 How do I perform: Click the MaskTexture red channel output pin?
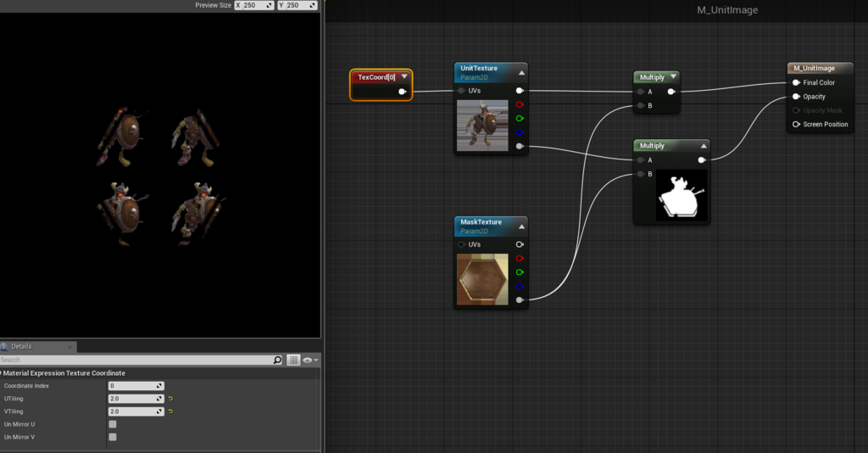[520, 258]
